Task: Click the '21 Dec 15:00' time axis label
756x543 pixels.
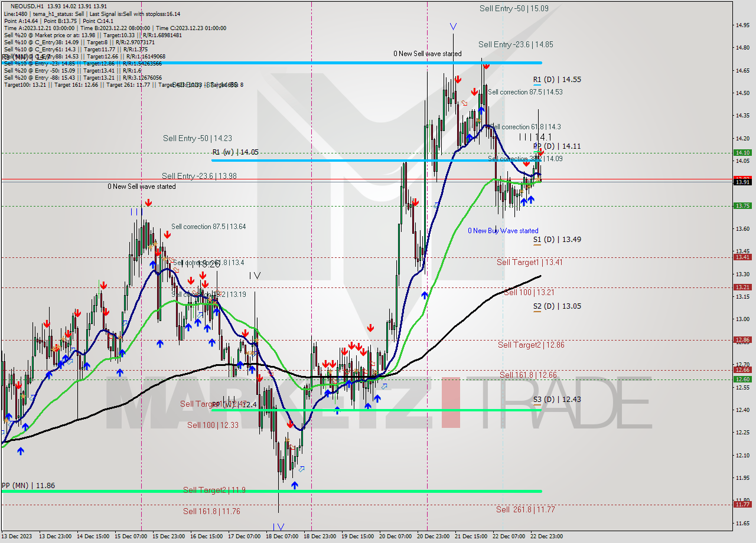Action: click(471, 537)
